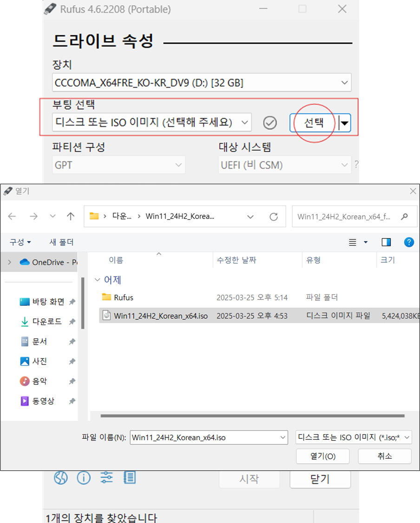Open view options dropdown arrow
420x523 pixels.
click(366, 242)
